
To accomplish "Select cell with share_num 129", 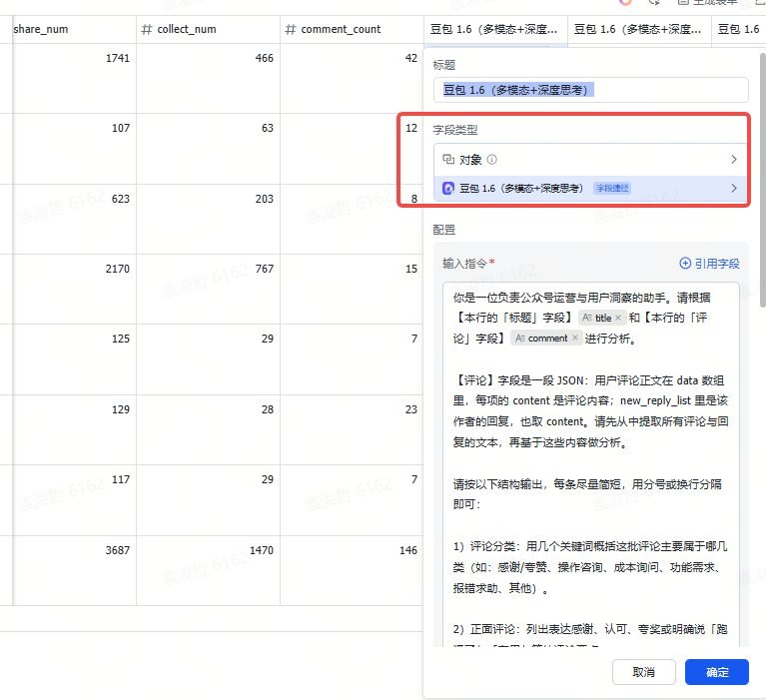I will coord(74,429).
